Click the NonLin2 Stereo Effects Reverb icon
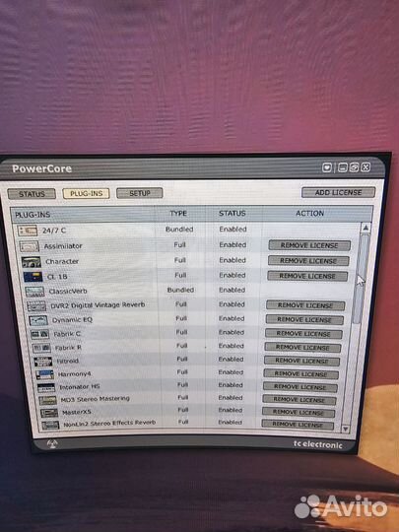This screenshot has width=399, height=532. pos(50,425)
